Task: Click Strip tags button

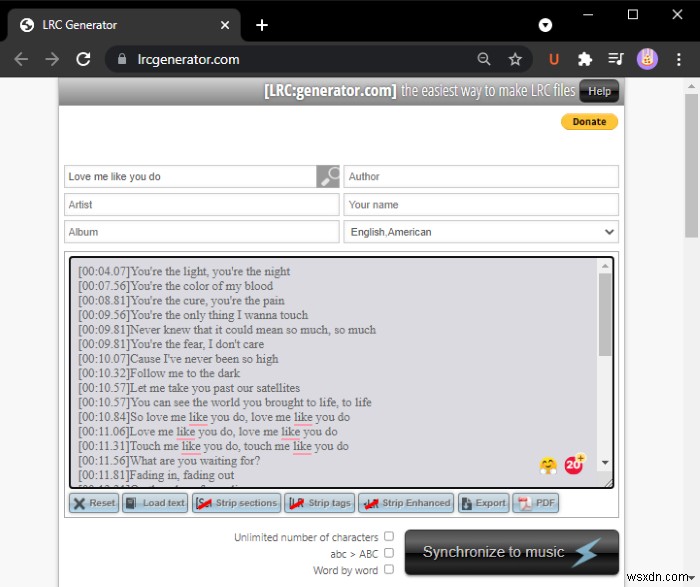Action: [x=320, y=503]
